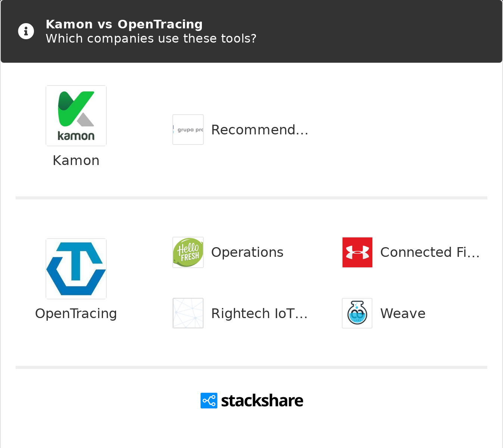Click the Kamon vs OpenTracing title
This screenshot has width=503, height=448.
click(124, 24)
